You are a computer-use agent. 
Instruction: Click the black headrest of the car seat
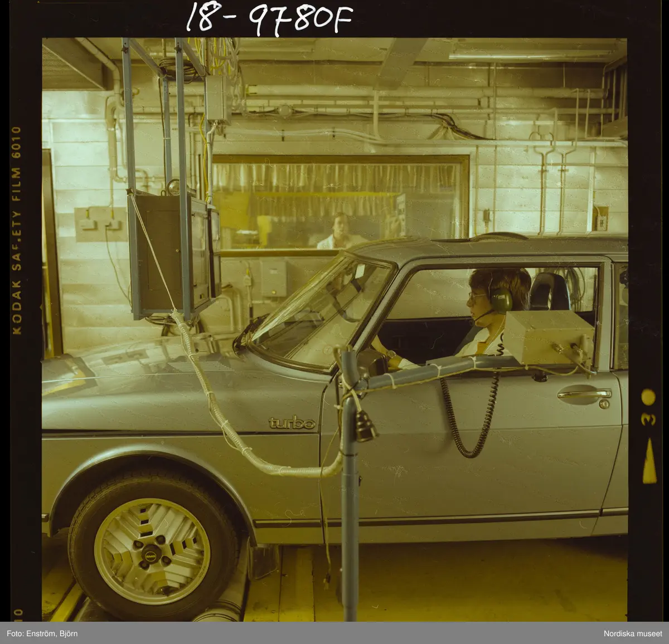pyautogui.click(x=549, y=292)
